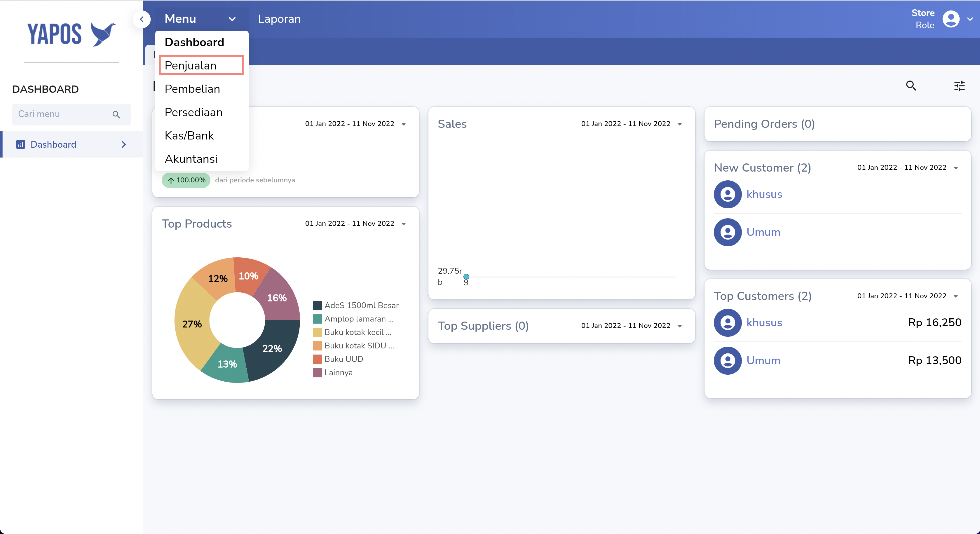Open the dashboard filter settings icon
Image resolution: width=980 pixels, height=534 pixels.
click(960, 85)
